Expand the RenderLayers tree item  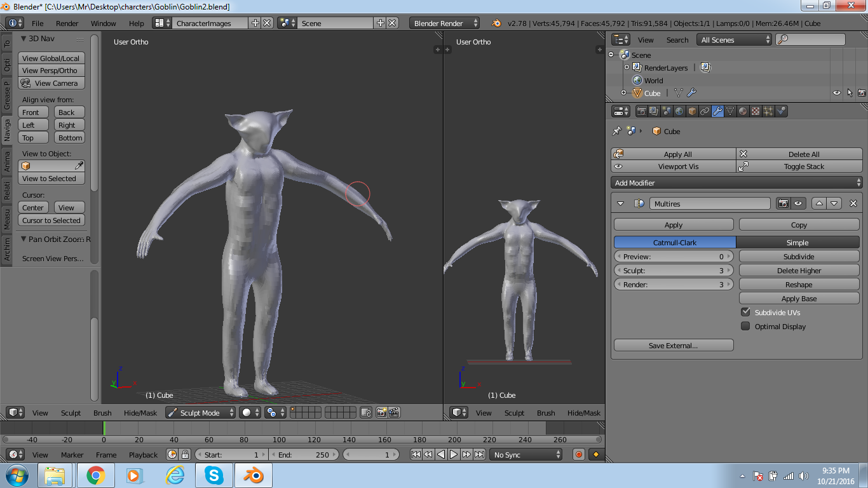point(627,67)
